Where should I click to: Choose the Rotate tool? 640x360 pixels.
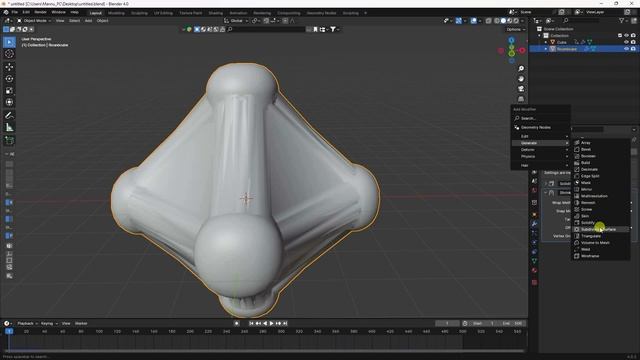point(9,79)
